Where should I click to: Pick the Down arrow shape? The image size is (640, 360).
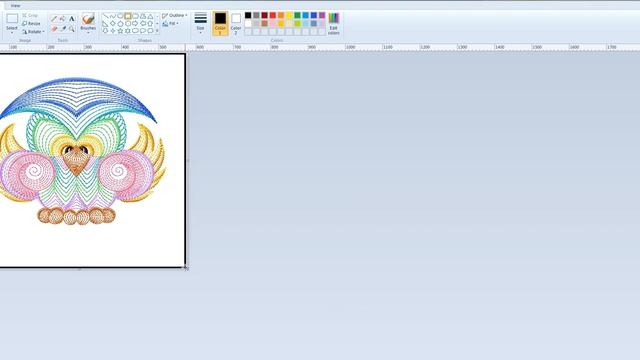(105, 31)
